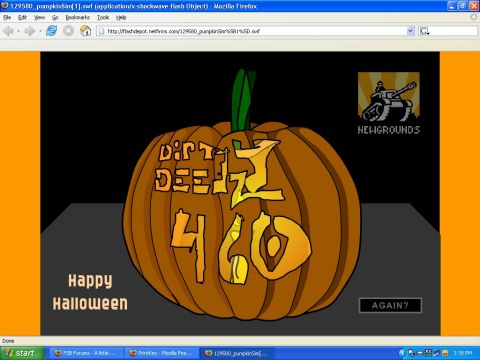Click the Happy Halloween text
The height and width of the screenshot is (360, 480).
90,292
